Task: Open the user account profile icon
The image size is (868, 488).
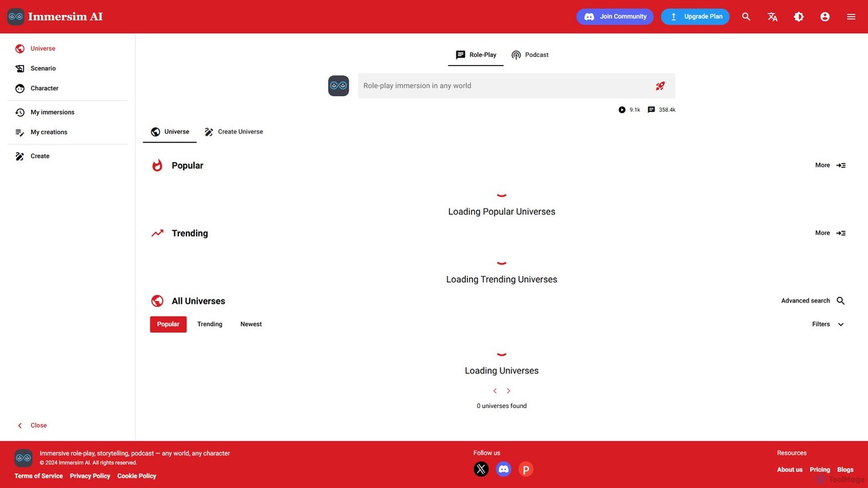Action: [x=825, y=17]
